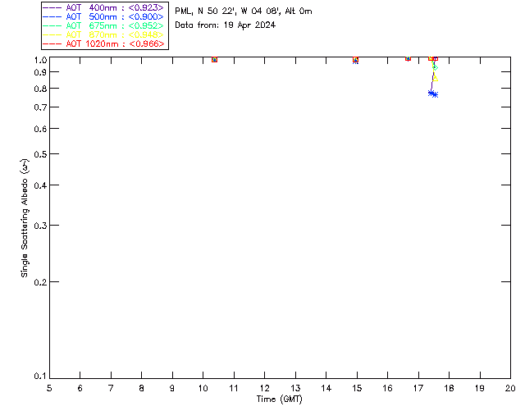Click the y-axis value 0.8
Image resolution: width=525 pixels, height=420 pixels.
pos(40,89)
